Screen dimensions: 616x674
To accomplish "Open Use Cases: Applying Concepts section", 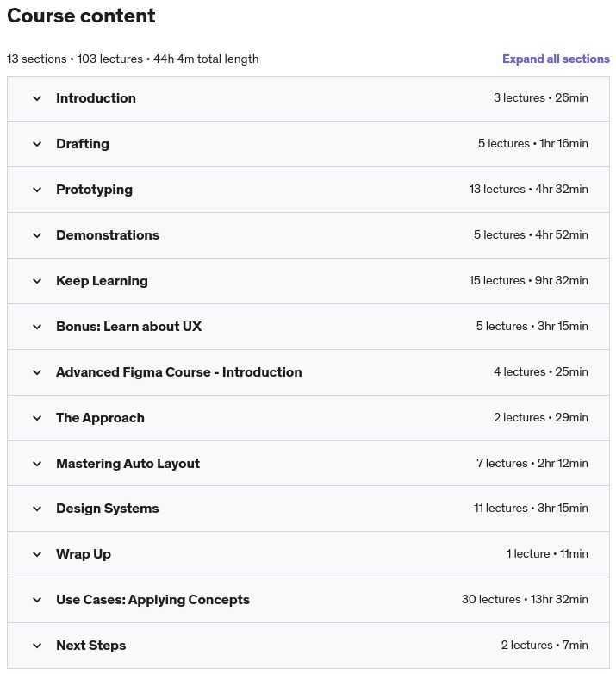I will point(152,600).
